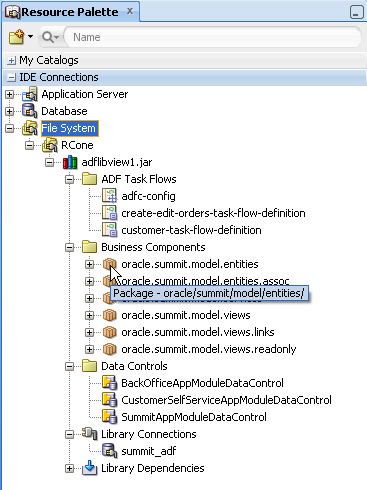Select Library Dependencies label
This screenshot has height=490, width=367.
[153, 468]
